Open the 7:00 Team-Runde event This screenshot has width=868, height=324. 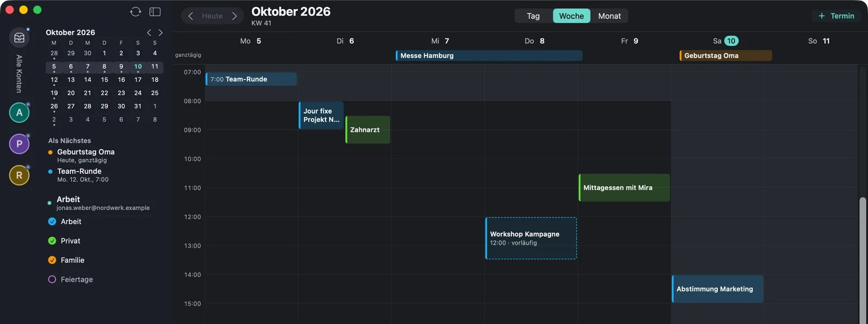point(251,79)
